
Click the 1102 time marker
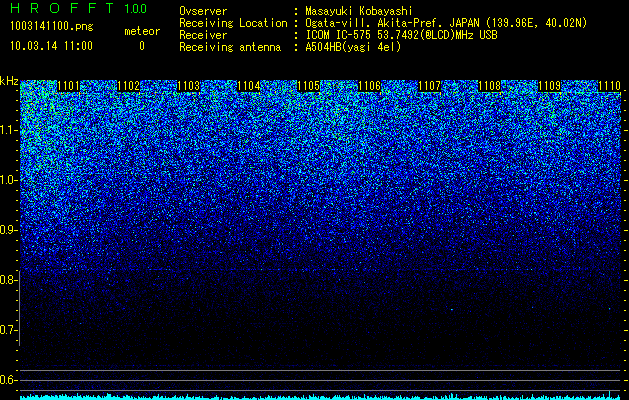[x=128, y=86]
